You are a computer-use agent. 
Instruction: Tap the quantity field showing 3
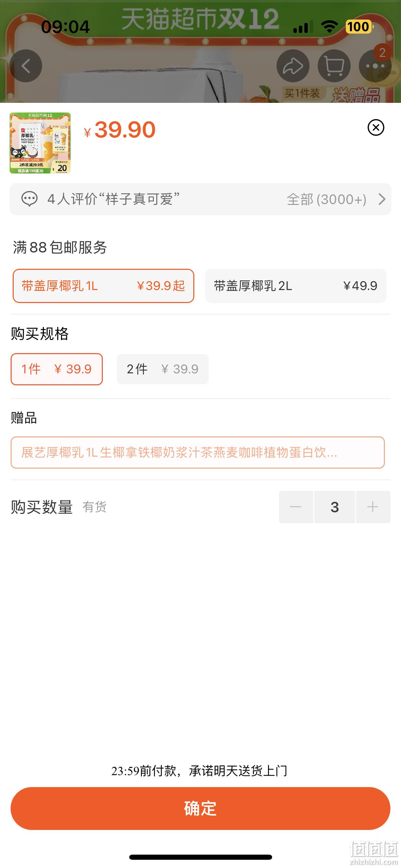click(335, 507)
